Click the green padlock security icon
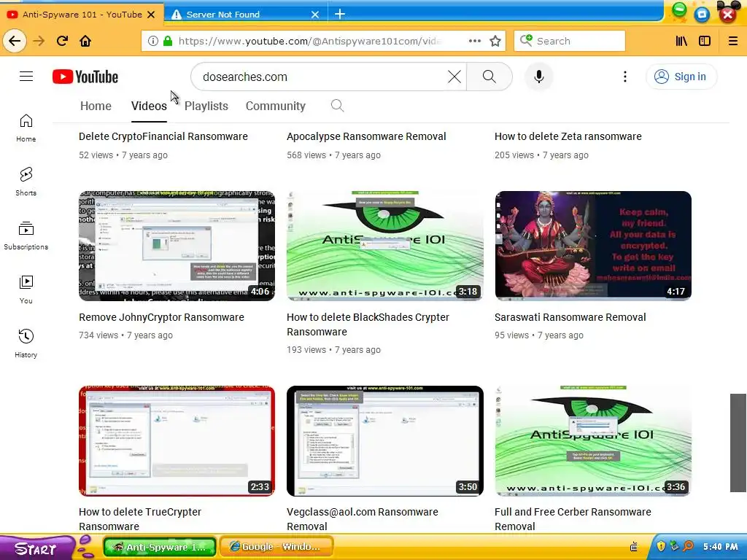 pyautogui.click(x=168, y=41)
